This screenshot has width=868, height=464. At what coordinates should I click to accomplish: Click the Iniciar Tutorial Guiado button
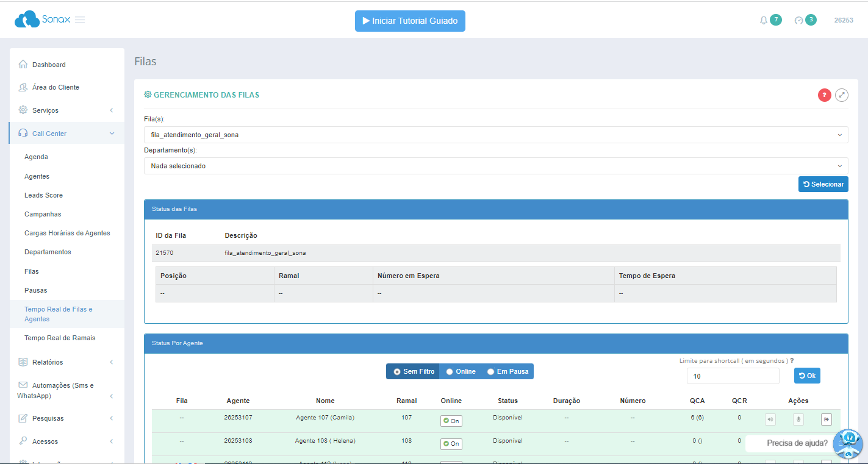[410, 21]
